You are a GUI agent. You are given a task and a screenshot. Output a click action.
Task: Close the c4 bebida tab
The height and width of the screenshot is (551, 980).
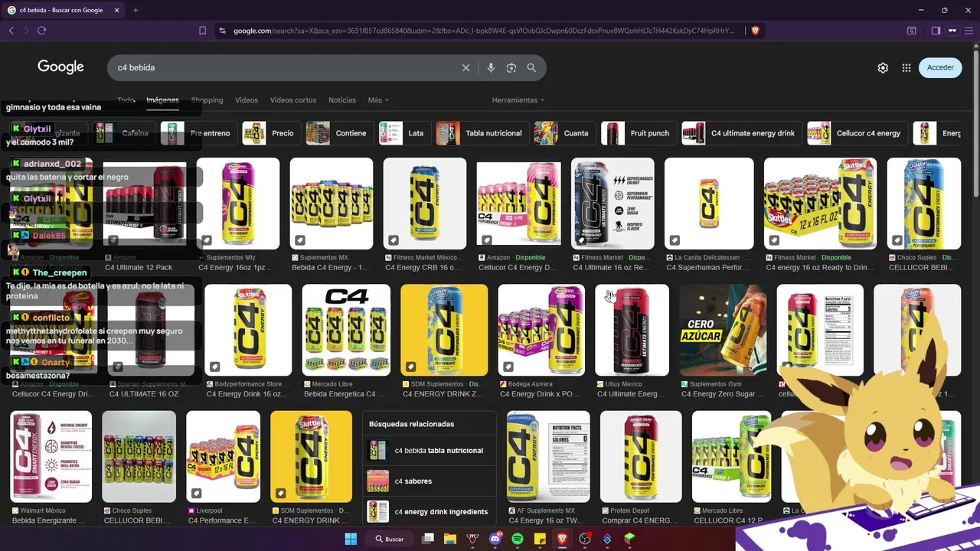point(116,10)
